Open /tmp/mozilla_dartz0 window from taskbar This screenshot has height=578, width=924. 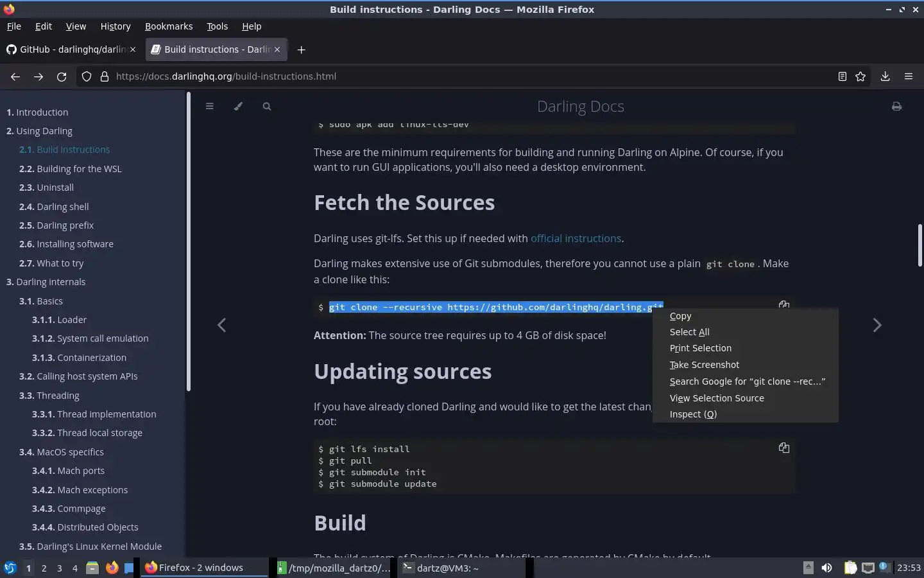coord(334,568)
